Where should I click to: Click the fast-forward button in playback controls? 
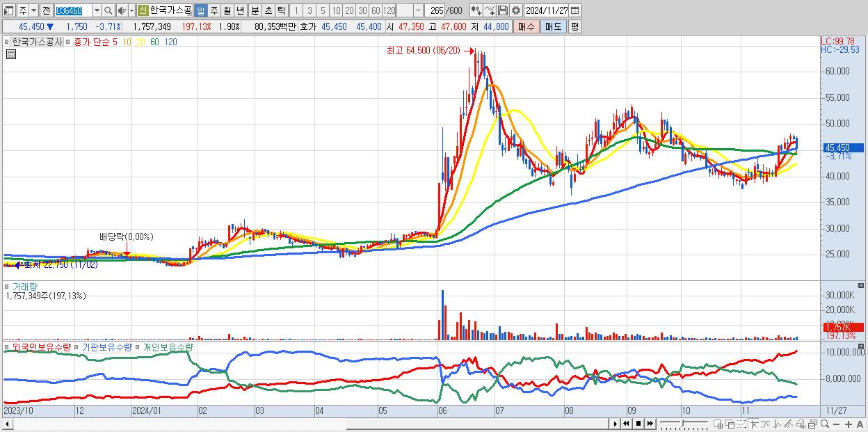click(650, 424)
